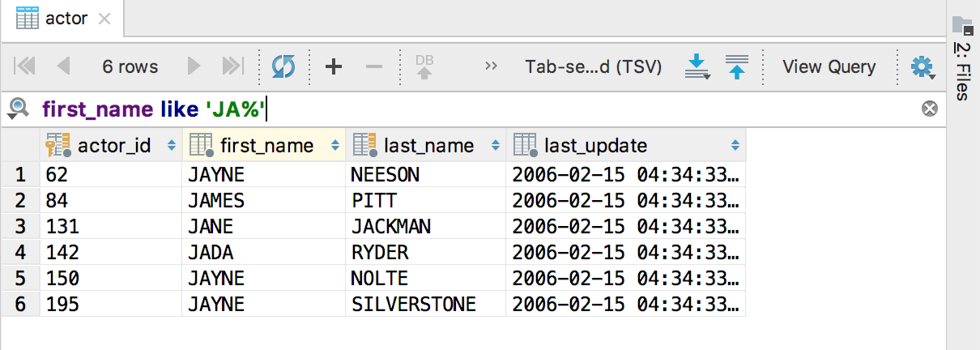
Task: Dump data to file with download icon
Action: click(697, 66)
